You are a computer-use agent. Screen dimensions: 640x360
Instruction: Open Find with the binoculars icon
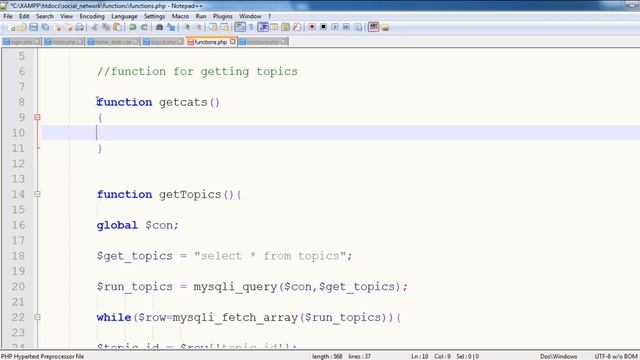point(159,27)
